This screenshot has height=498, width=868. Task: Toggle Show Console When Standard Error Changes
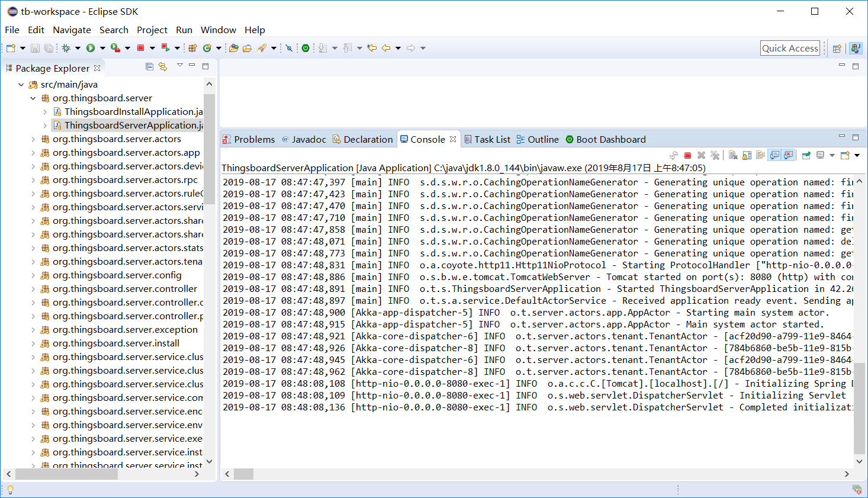click(787, 155)
